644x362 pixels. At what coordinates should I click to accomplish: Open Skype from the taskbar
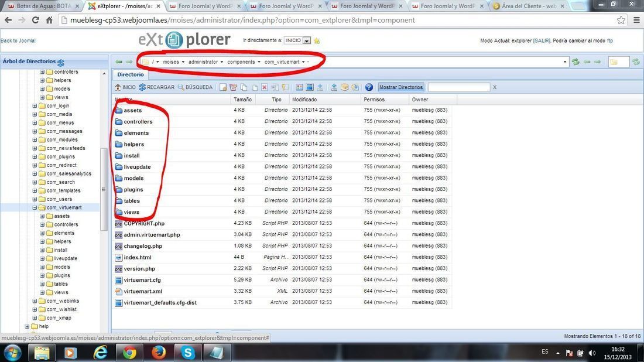(x=188, y=353)
